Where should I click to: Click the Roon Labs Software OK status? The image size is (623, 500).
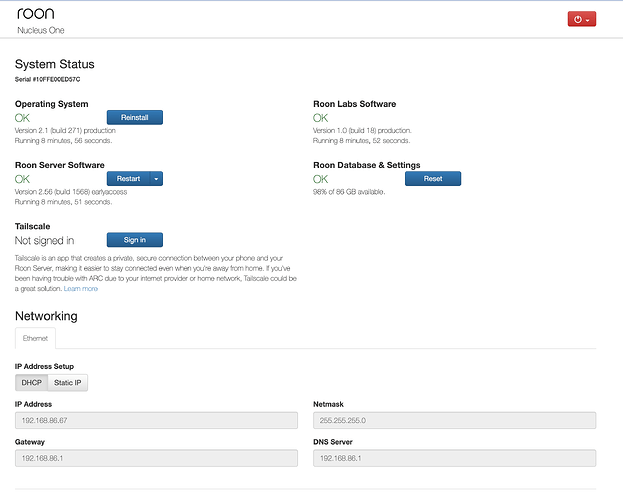[321, 118]
